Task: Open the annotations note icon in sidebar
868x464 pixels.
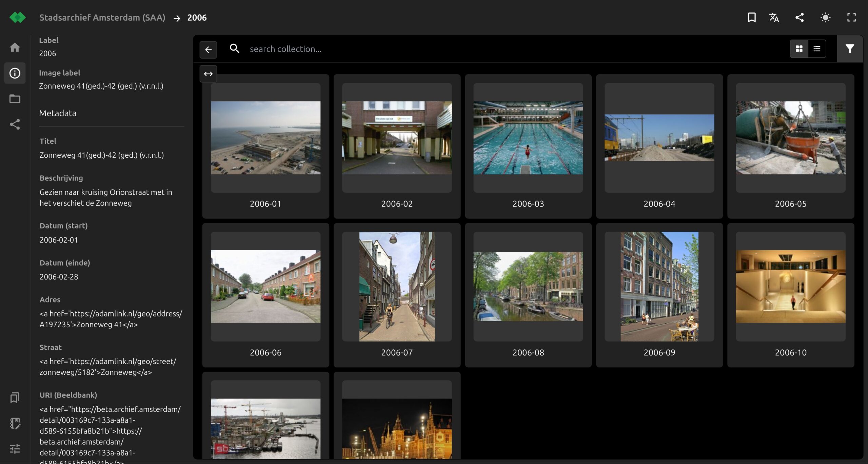Action: 15,423
